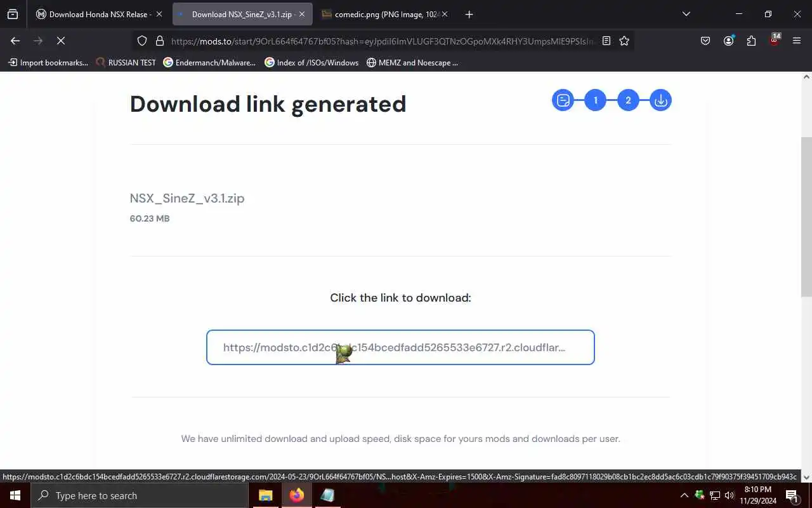
Task: Select the 60.23 MB file size text
Action: tap(150, 218)
